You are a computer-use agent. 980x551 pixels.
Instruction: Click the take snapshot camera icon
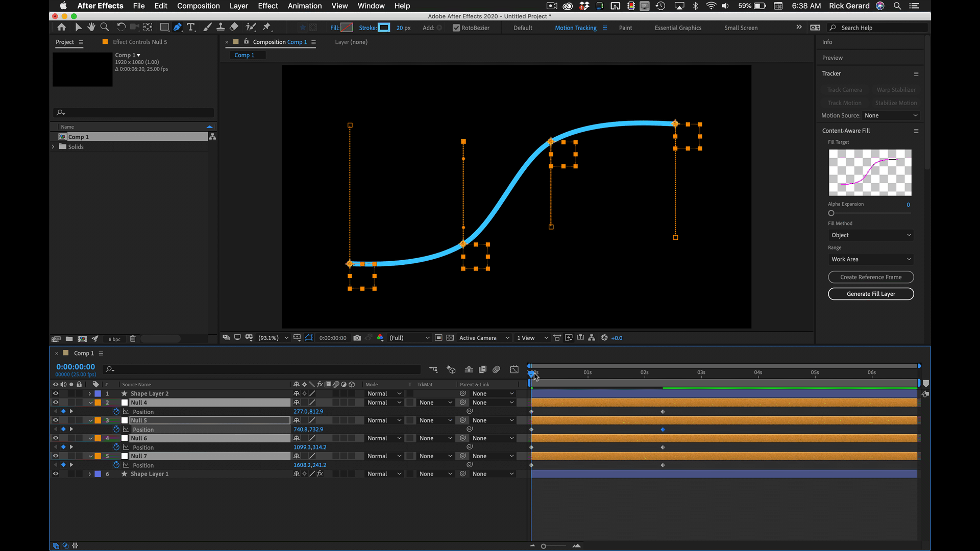click(x=357, y=338)
